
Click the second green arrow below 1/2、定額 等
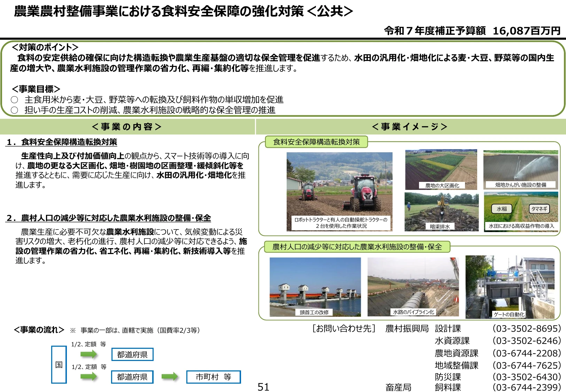89,376
